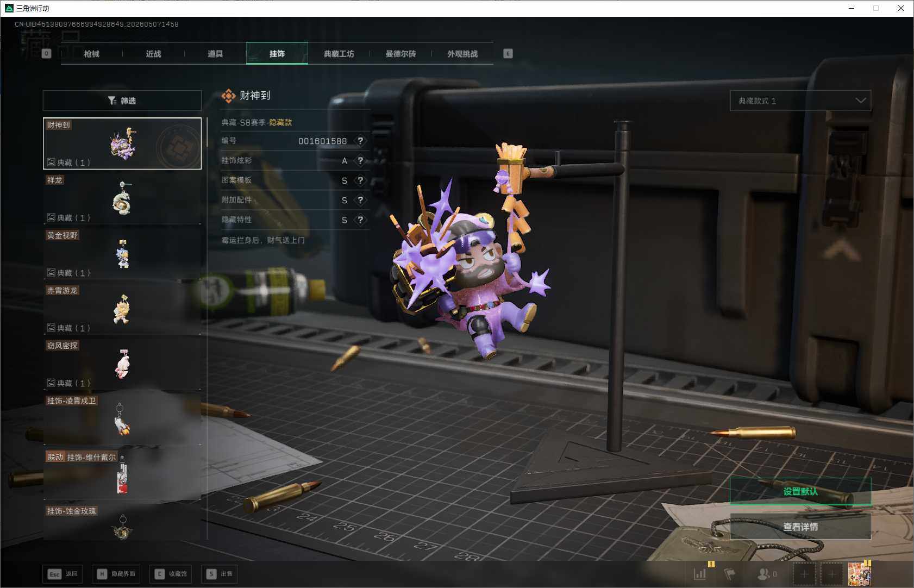
Task: Choose the 挂饰-凌霄戍卫 charm
Action: coord(122,420)
